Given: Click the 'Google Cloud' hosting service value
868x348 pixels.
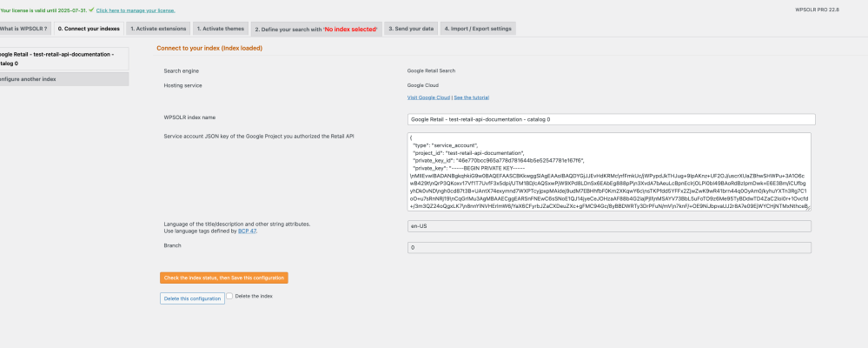Looking at the screenshot, I should point(423,85).
